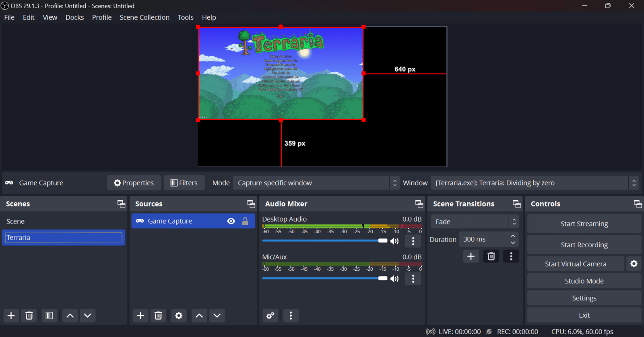Decrease the transition duration with the down arrow
Screen dimensions: 644x337
513,243
